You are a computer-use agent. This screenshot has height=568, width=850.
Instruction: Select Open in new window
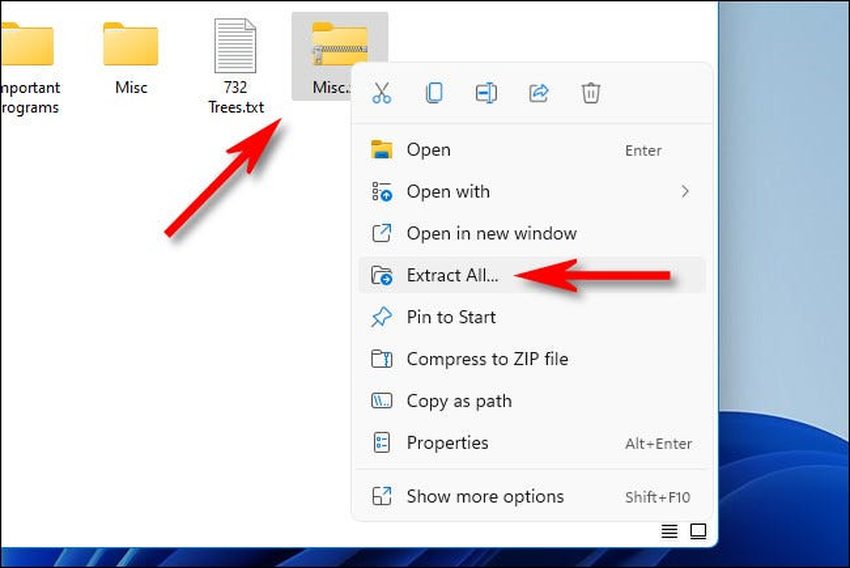[x=491, y=233]
